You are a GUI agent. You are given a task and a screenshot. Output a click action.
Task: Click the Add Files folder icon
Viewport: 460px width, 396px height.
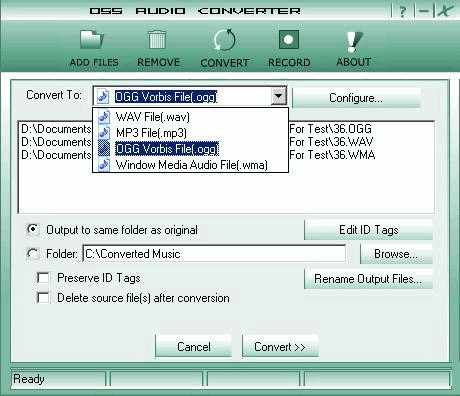click(92, 40)
